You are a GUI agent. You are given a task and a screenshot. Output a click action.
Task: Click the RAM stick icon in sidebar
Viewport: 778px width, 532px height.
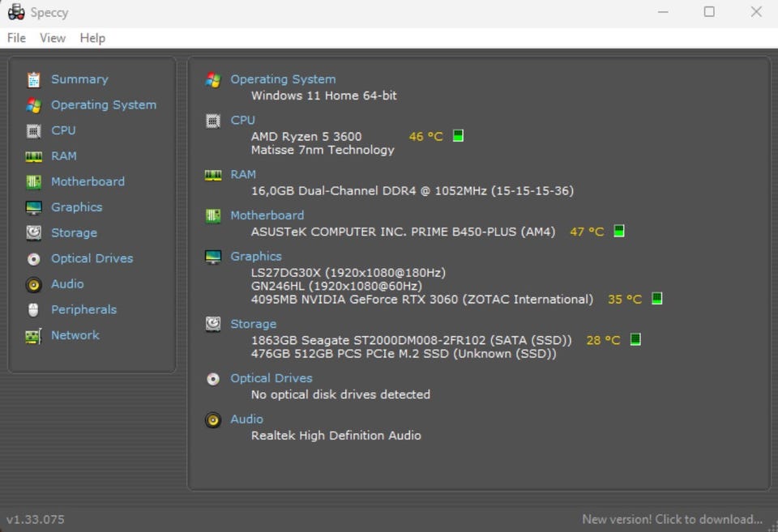34,156
